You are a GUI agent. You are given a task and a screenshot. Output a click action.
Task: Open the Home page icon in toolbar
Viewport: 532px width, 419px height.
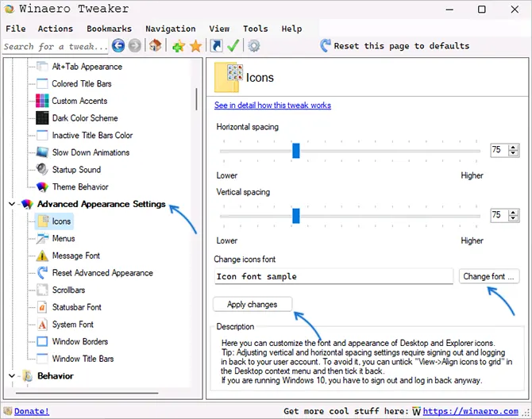coord(156,46)
